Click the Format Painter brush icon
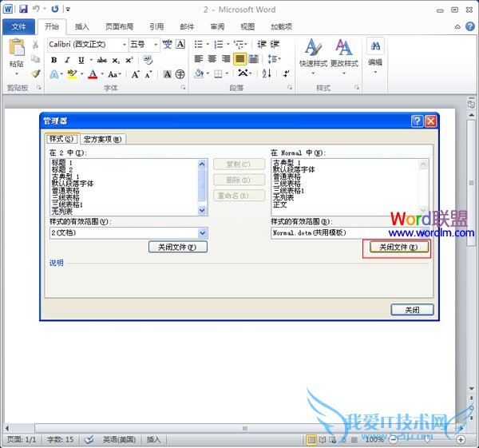The height and width of the screenshot is (448, 479). click(x=36, y=73)
